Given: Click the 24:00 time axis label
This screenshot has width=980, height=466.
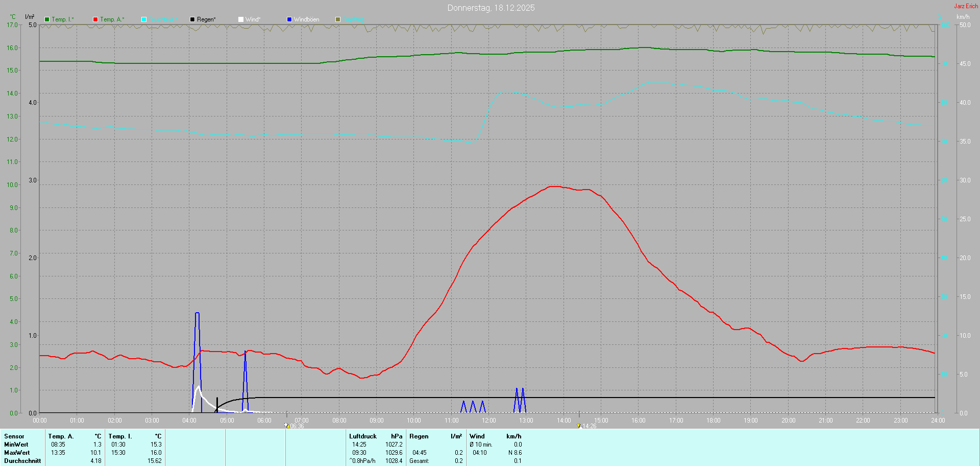Looking at the screenshot, I should tap(938, 421).
